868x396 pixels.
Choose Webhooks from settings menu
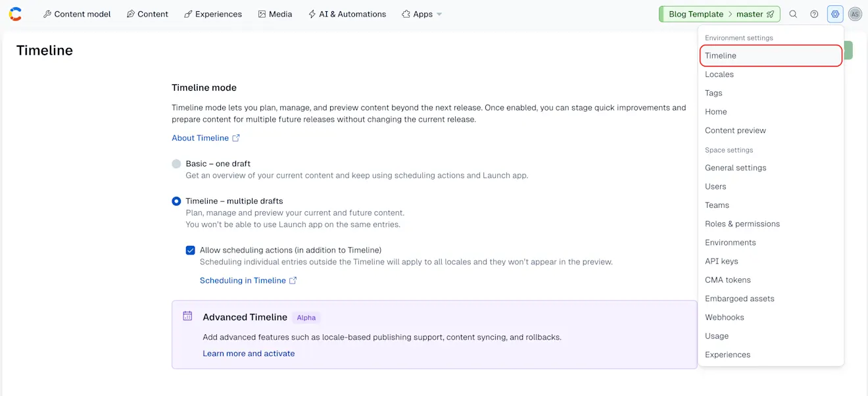(725, 317)
